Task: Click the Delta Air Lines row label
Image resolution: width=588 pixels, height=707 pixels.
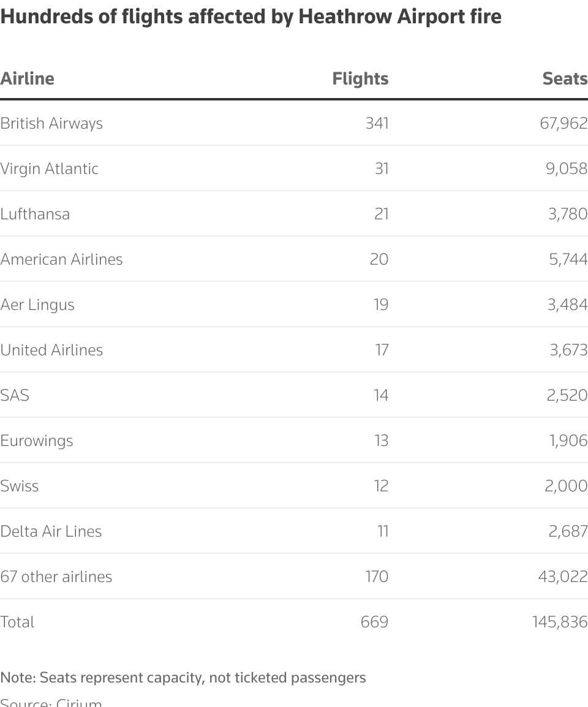Action: tap(51, 531)
